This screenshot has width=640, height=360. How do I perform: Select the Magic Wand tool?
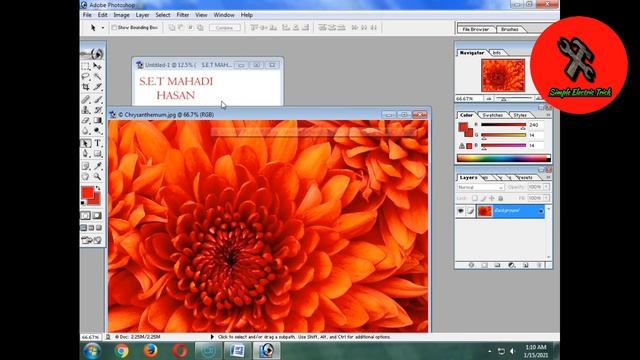(97, 76)
